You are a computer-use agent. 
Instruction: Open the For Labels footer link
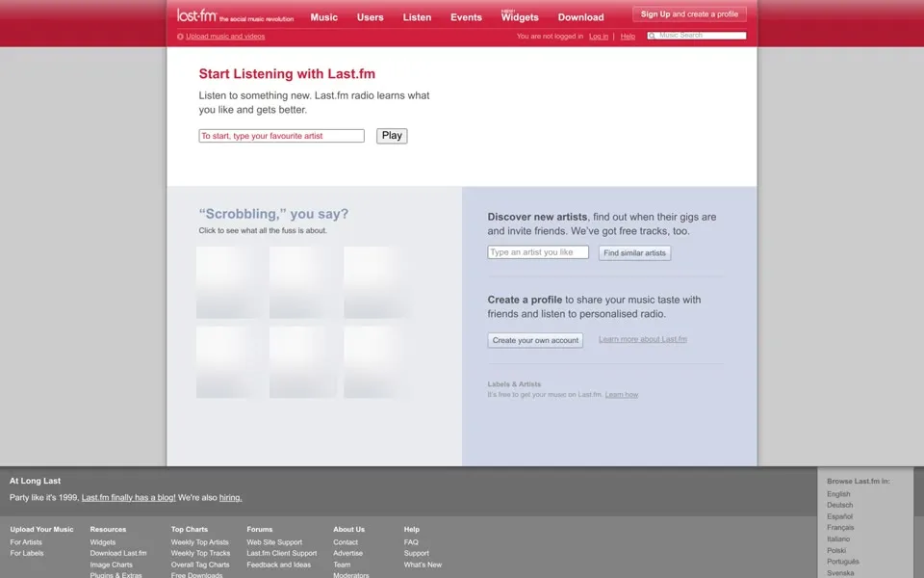point(27,553)
